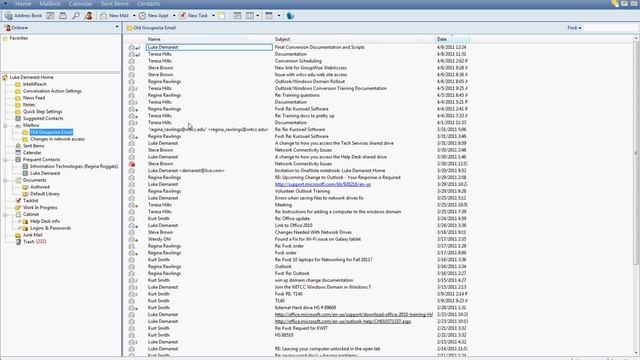This screenshot has width=640, height=360.
Task: Sort messages by the Date column header
Action: click(442, 39)
